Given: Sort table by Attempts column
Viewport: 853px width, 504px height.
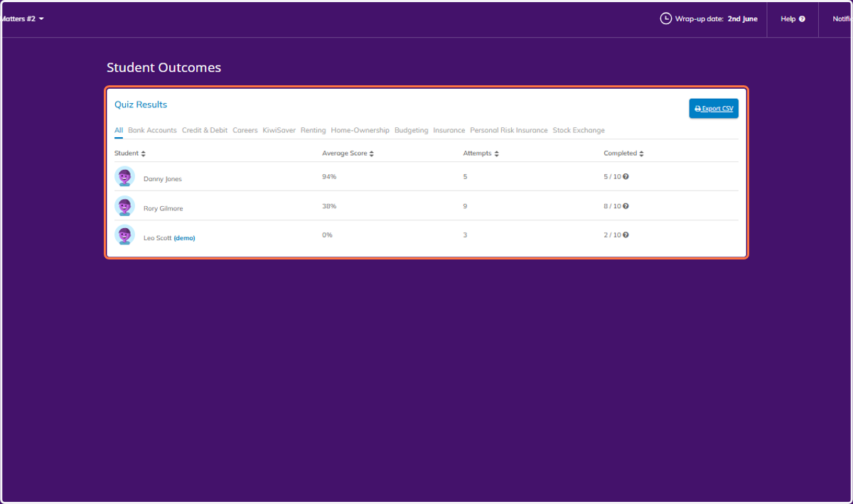Looking at the screenshot, I should point(481,154).
